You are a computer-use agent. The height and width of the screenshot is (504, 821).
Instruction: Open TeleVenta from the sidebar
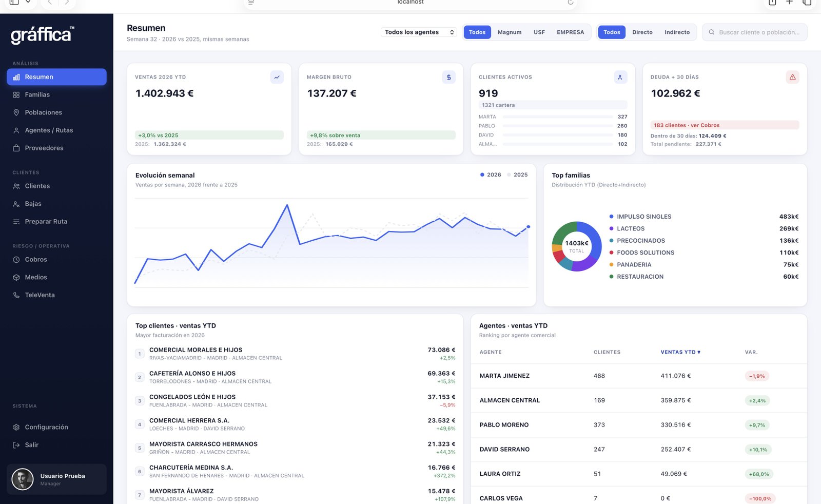coord(56,295)
